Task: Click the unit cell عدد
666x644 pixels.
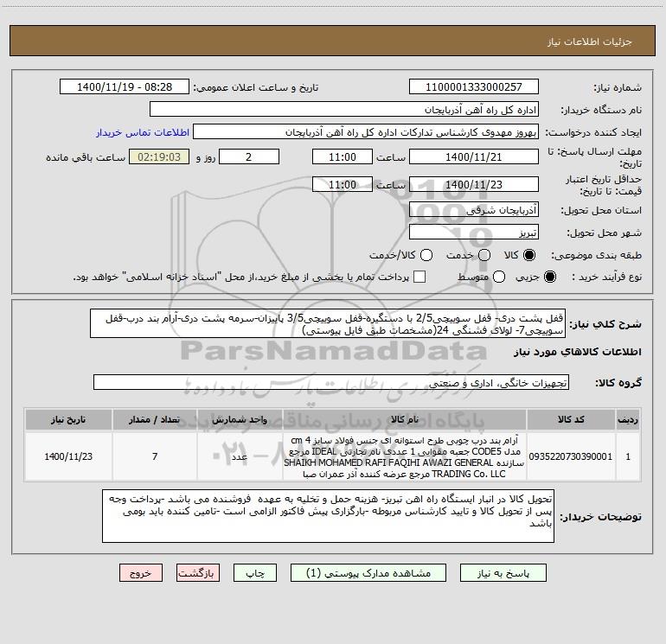Action: (x=240, y=456)
